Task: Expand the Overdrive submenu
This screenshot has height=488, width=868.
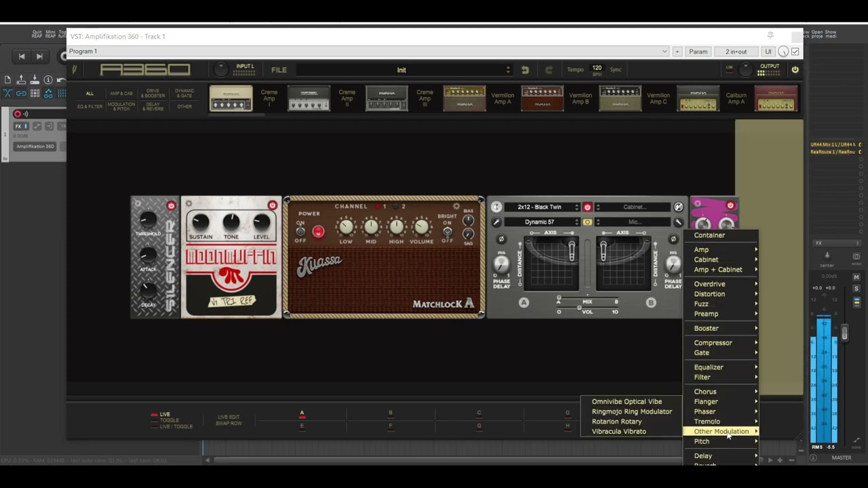Action: click(722, 284)
